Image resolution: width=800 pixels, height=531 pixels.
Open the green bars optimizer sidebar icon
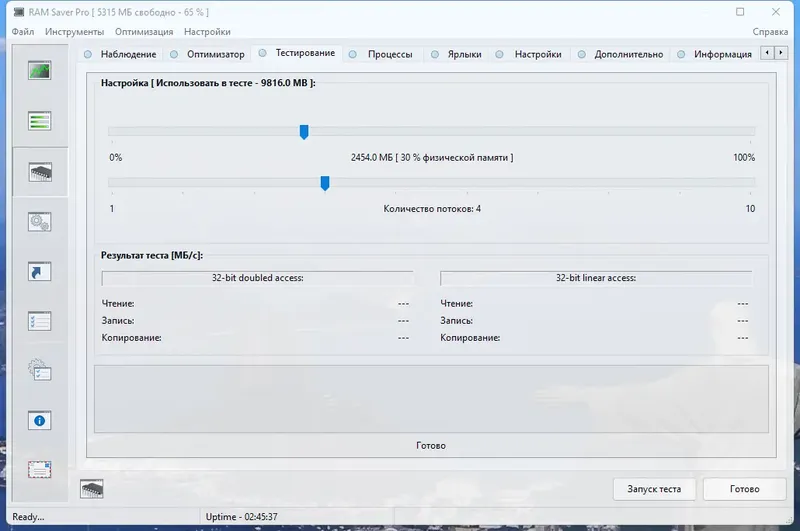(x=40, y=121)
